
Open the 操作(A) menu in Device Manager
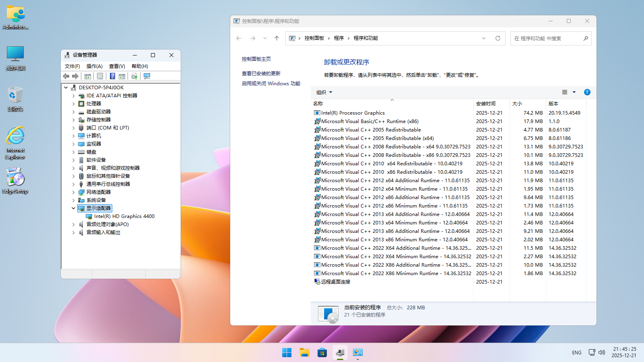tap(95, 66)
